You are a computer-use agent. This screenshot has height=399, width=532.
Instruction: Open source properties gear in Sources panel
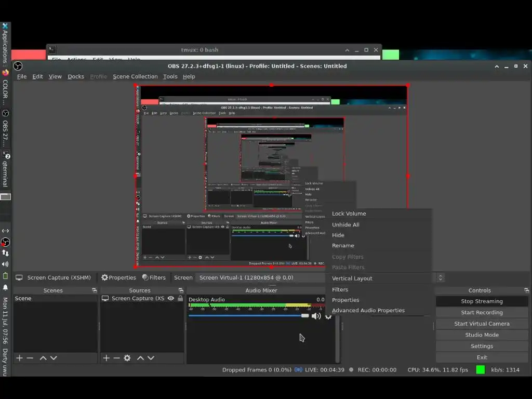pyautogui.click(x=127, y=358)
